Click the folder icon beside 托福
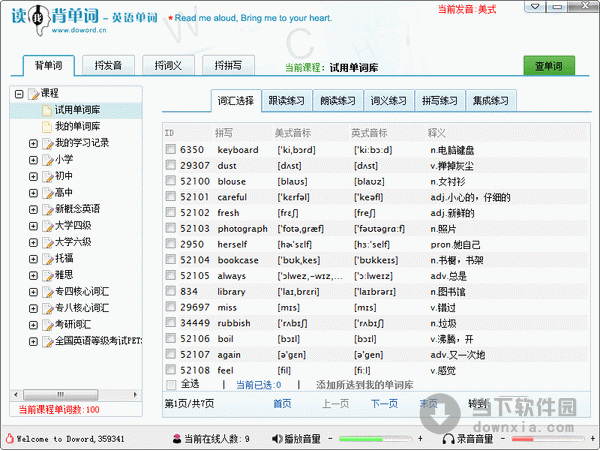This screenshot has height=451, width=600. pyautogui.click(x=48, y=259)
